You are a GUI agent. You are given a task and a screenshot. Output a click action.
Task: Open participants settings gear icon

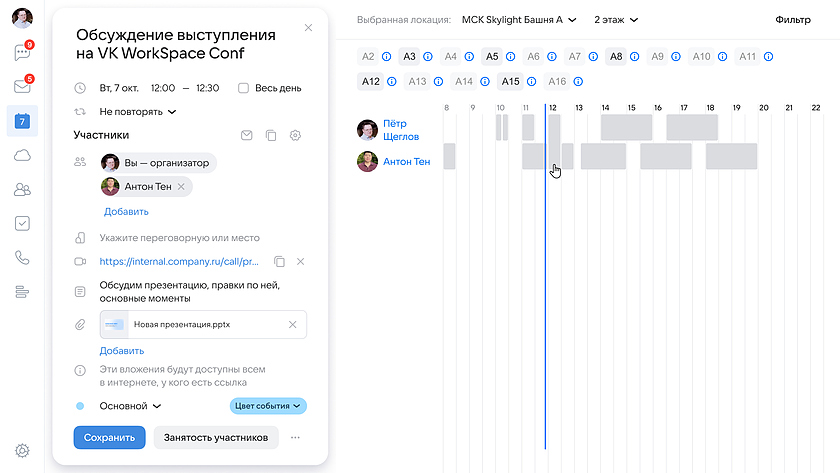click(x=295, y=135)
